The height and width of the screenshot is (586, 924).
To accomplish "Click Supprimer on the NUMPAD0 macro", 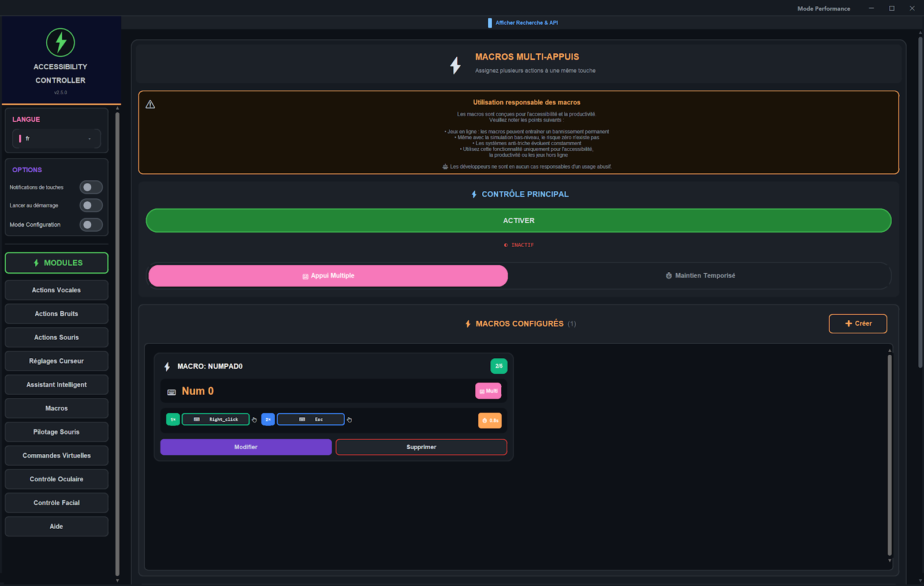I will (422, 447).
